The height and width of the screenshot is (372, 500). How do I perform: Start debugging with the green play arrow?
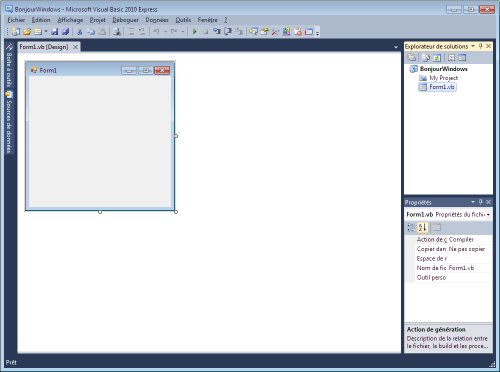tap(195, 32)
